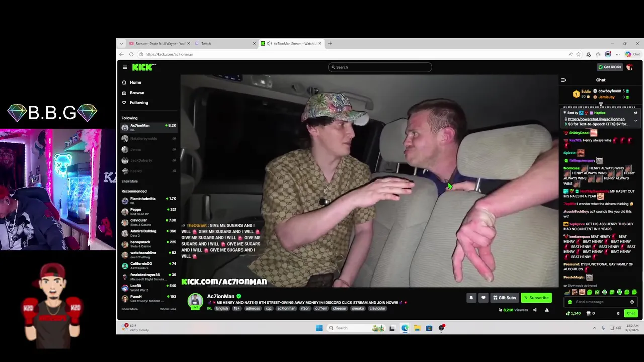
Task: Open File Explorer from taskbar
Action: click(417, 328)
